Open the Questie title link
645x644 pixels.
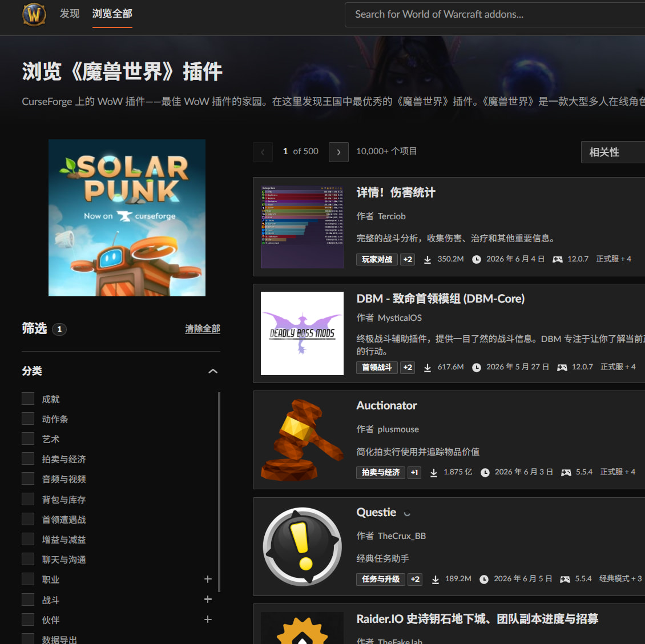pyautogui.click(x=376, y=512)
